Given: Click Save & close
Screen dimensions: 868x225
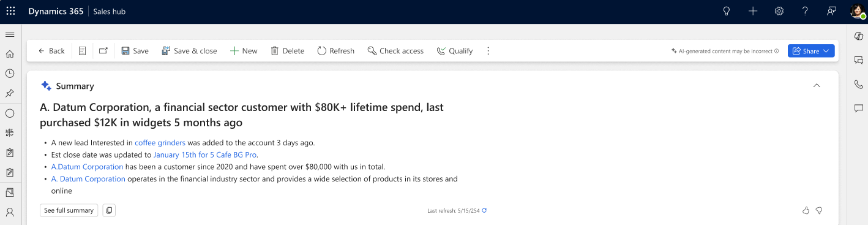Looking at the screenshot, I should tap(189, 51).
